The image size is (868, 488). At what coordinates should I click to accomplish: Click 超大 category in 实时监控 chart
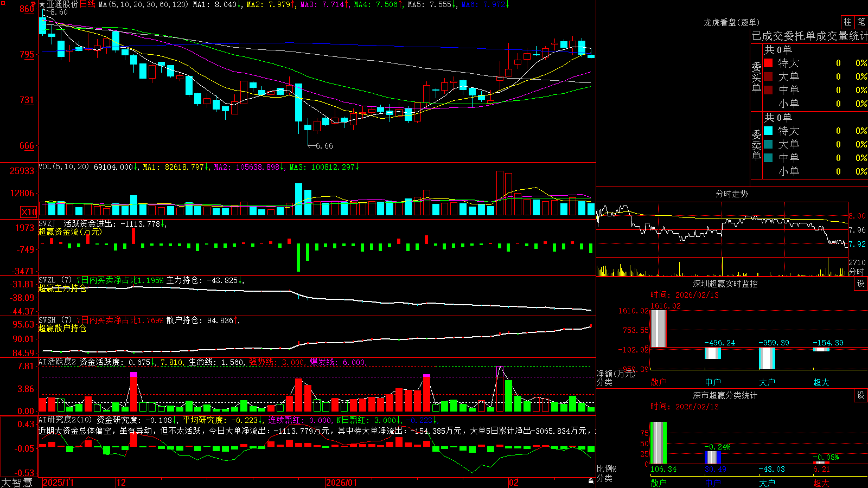(x=821, y=382)
